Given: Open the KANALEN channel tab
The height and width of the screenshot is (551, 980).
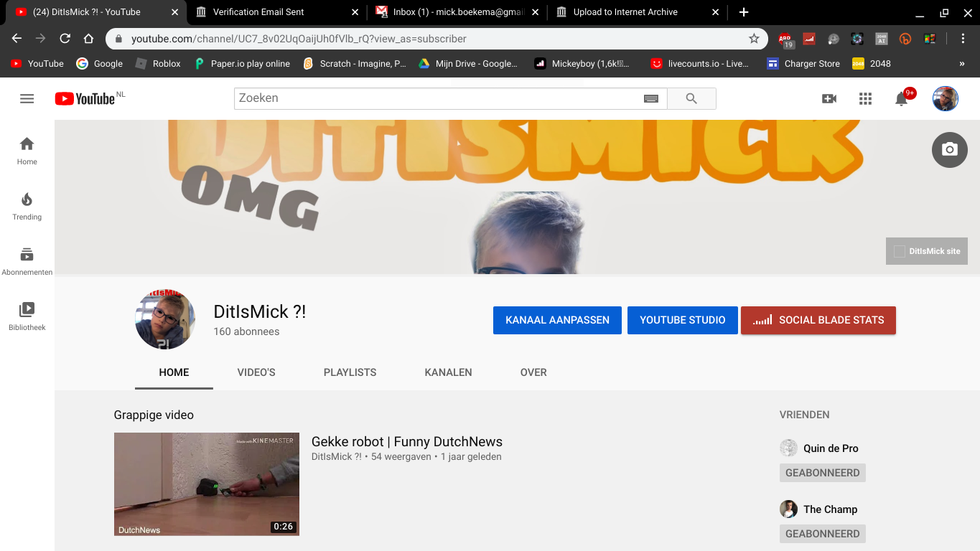Looking at the screenshot, I should pos(449,372).
